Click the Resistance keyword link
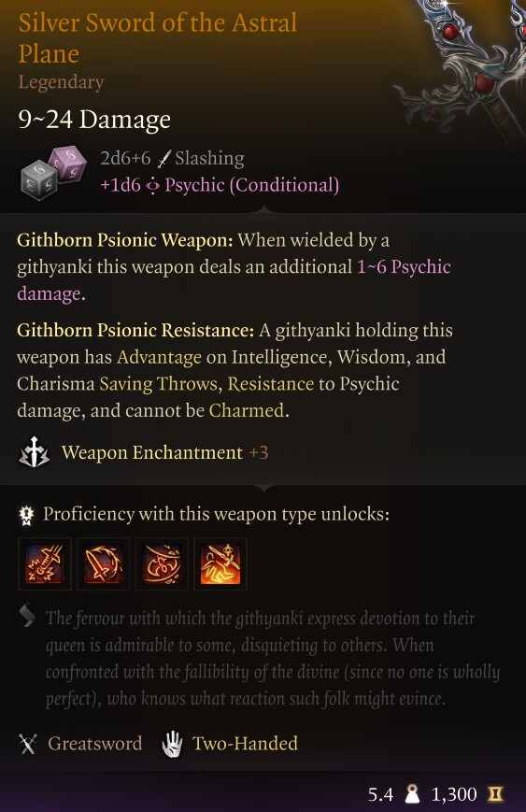Image resolution: width=526 pixels, height=812 pixels. tap(271, 384)
